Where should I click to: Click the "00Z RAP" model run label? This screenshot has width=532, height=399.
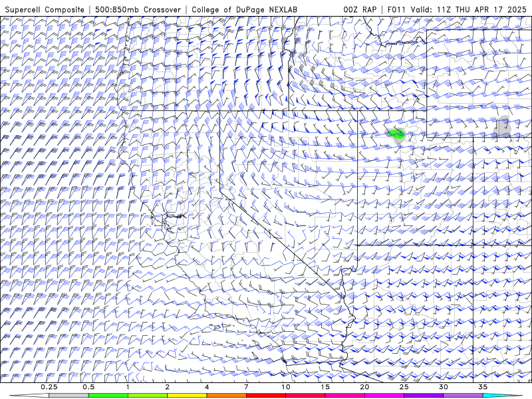point(360,9)
